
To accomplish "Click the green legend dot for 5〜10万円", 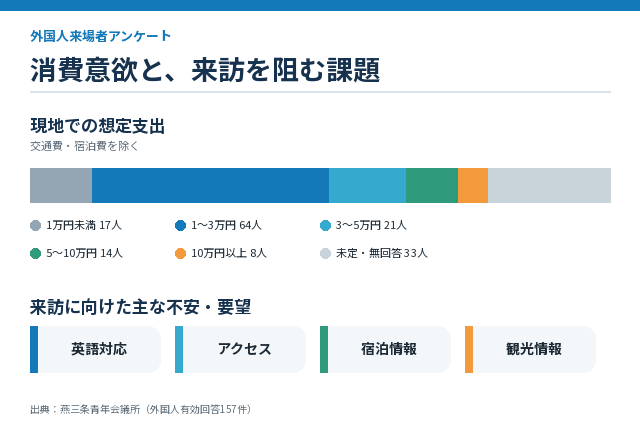I will 36,254.
